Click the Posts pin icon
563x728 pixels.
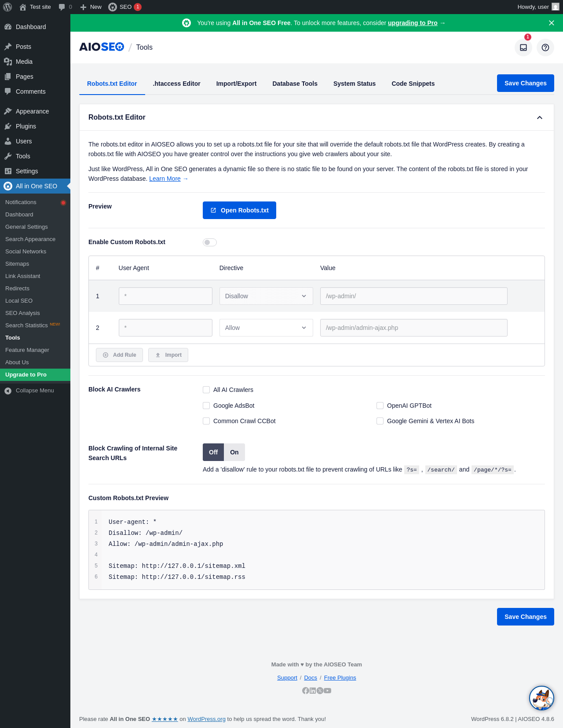coord(8,47)
